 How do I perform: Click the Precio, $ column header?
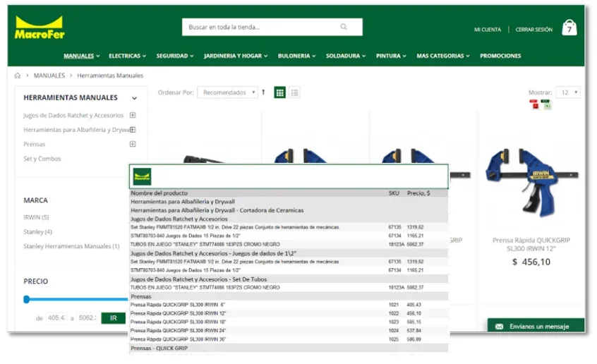418,193
